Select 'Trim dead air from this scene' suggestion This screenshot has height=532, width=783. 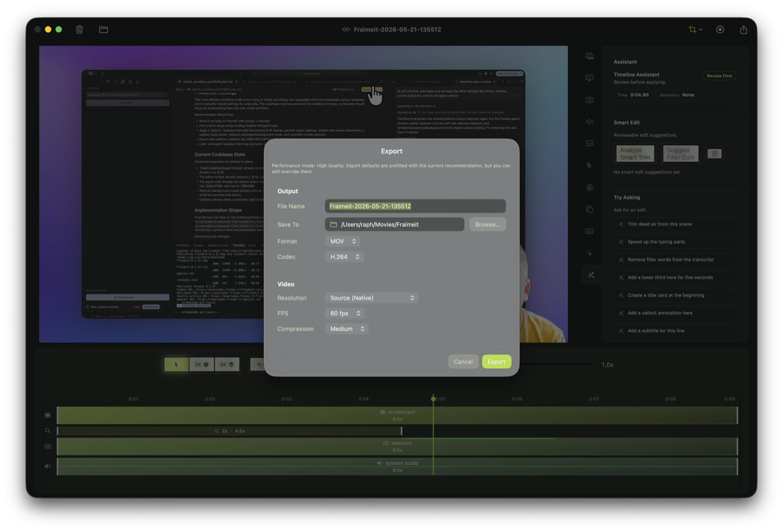[x=674, y=224]
